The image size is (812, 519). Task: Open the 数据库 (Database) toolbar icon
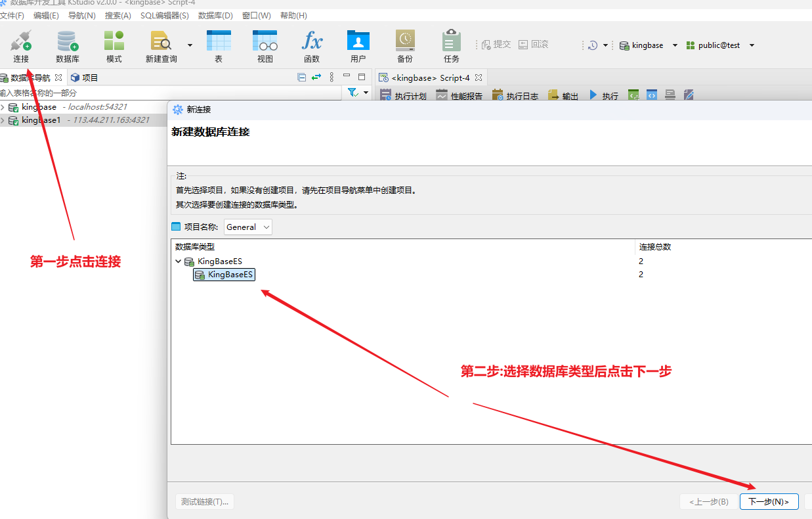[68, 46]
